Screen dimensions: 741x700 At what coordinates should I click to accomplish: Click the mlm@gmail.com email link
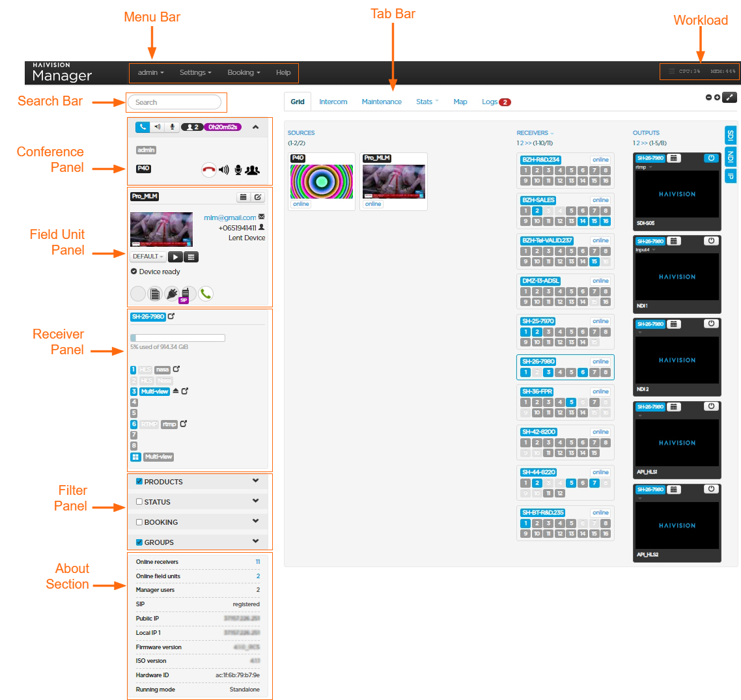pos(230,217)
